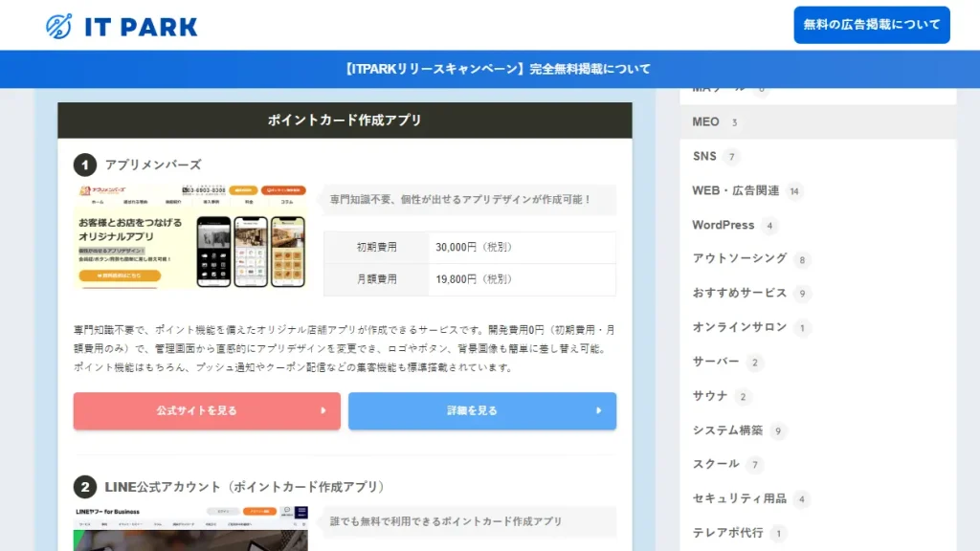
Task: Open the IT PARK home link text
Action: pyautogui.click(x=141, y=27)
